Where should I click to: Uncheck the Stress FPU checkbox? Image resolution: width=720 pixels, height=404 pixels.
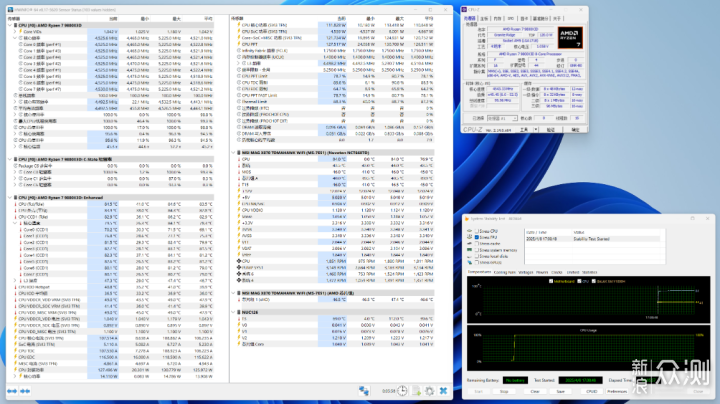pos(477,237)
